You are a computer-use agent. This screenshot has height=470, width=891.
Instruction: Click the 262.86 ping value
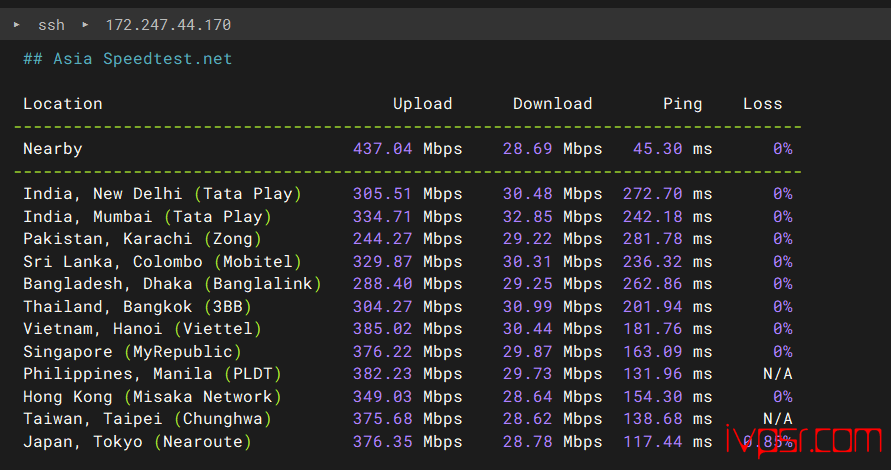(652, 284)
